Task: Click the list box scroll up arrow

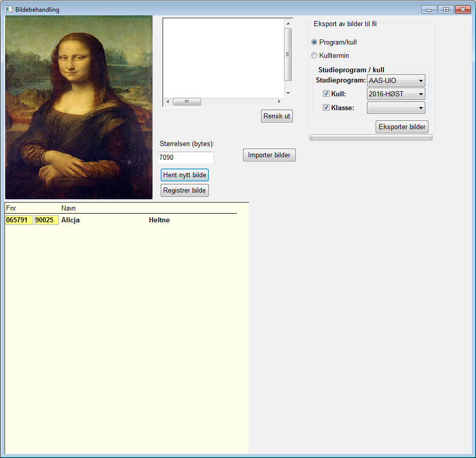Action: tap(288, 24)
